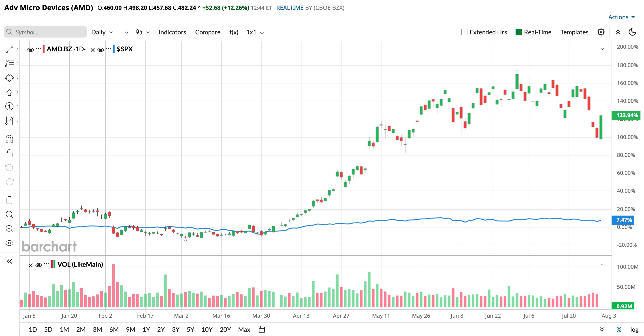644x336 pixels.
Task: Hide the $SPX comparison series
Action: (101, 50)
